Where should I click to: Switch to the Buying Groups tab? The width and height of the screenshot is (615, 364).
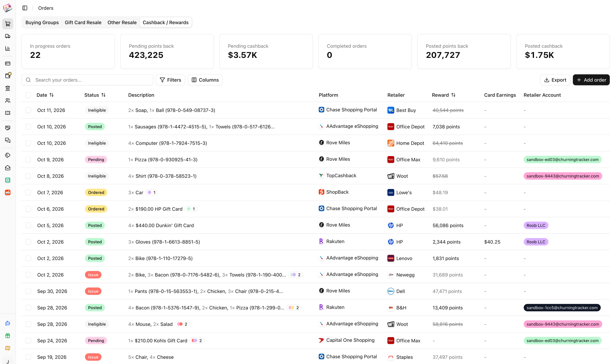point(42,23)
